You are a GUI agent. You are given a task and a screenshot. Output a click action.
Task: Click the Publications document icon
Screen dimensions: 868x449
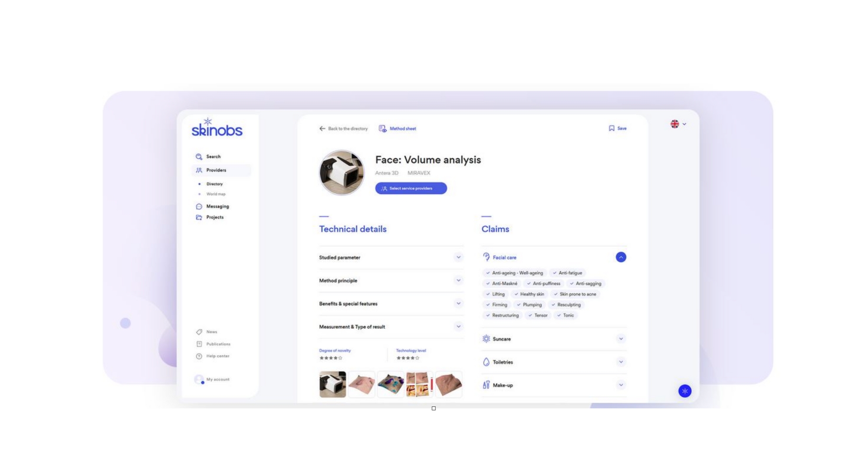(x=199, y=344)
